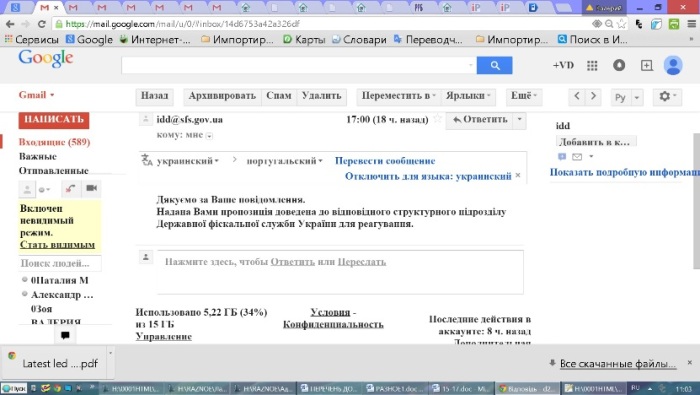Mark message as Спам
The height and width of the screenshot is (395, 700).
[279, 96]
